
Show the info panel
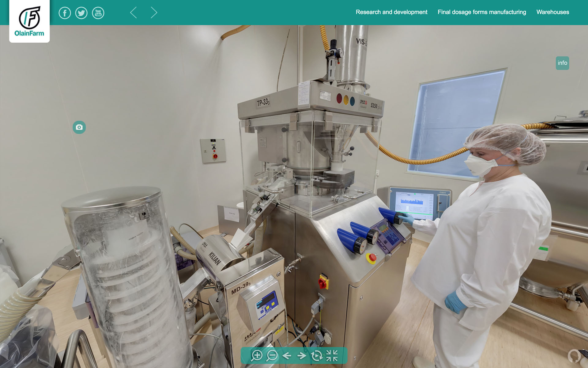(562, 63)
